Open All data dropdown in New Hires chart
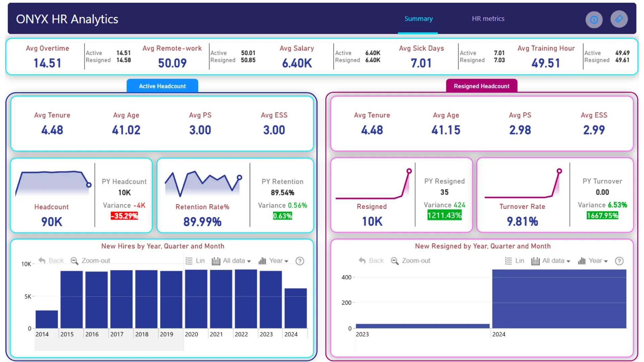This screenshot has width=644, height=362. [x=231, y=261]
